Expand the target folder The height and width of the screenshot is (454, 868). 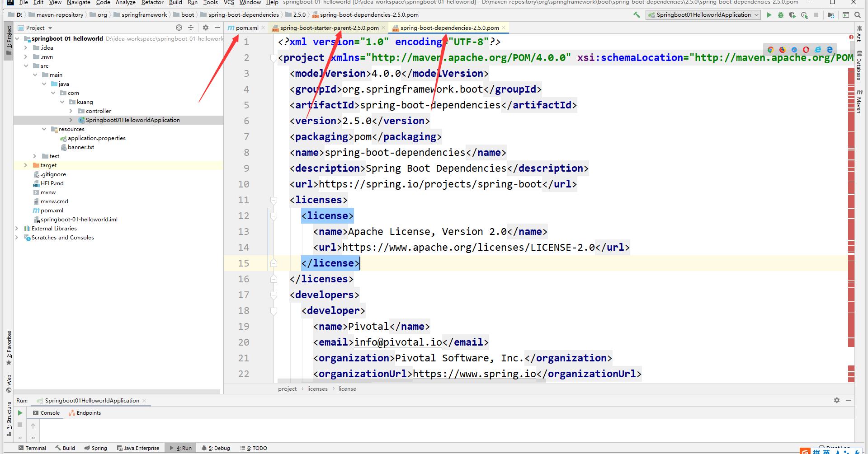pyautogui.click(x=26, y=165)
